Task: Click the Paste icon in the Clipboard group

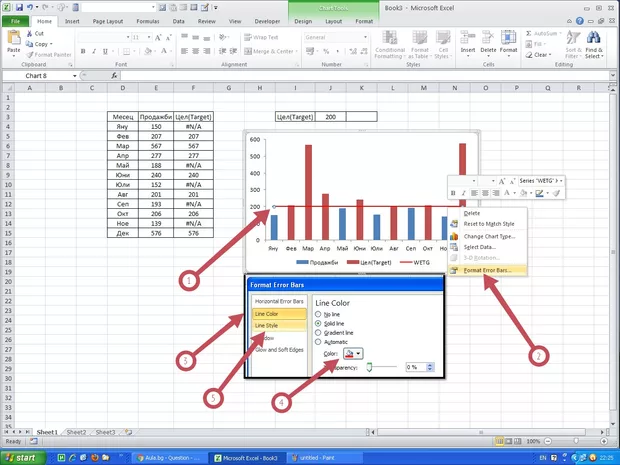Action: pos(14,39)
